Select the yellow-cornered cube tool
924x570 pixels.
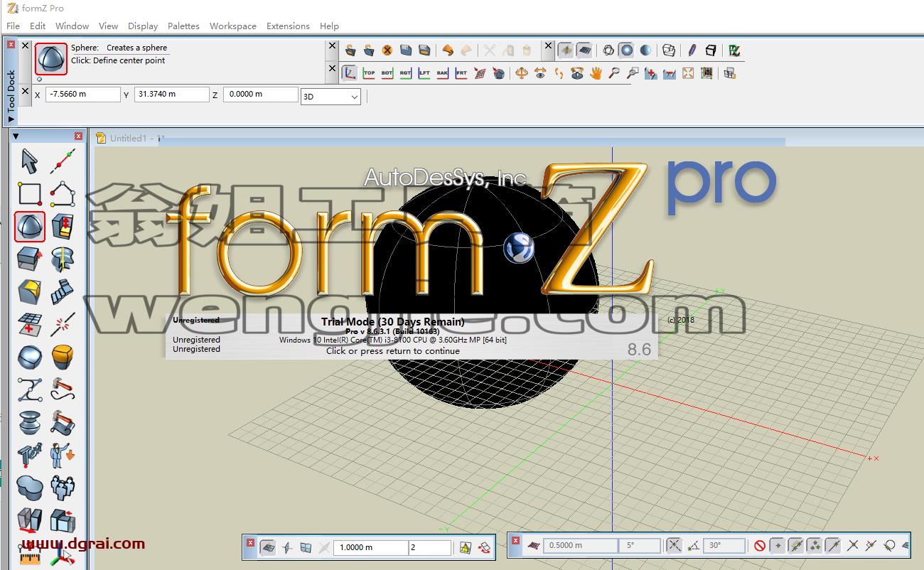[29, 292]
